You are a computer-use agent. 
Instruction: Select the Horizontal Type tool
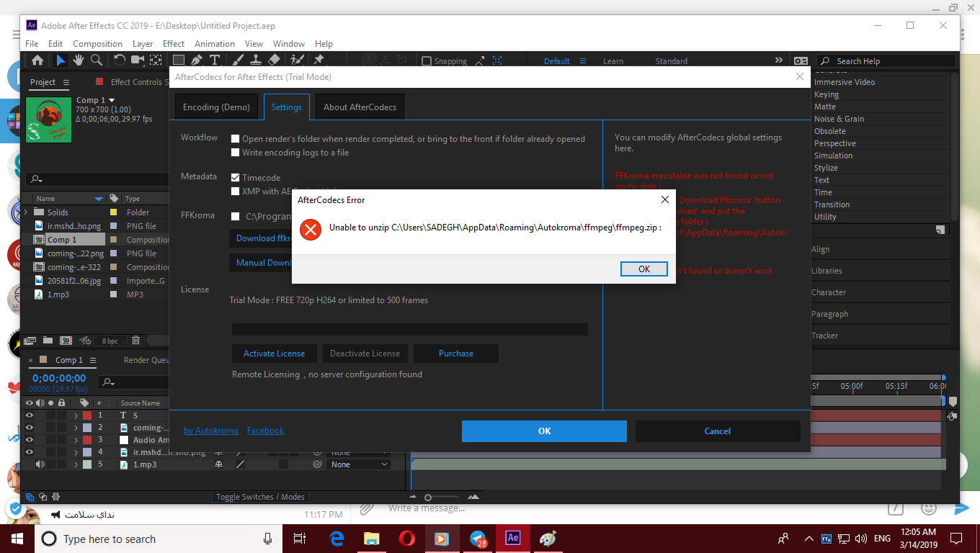(214, 61)
